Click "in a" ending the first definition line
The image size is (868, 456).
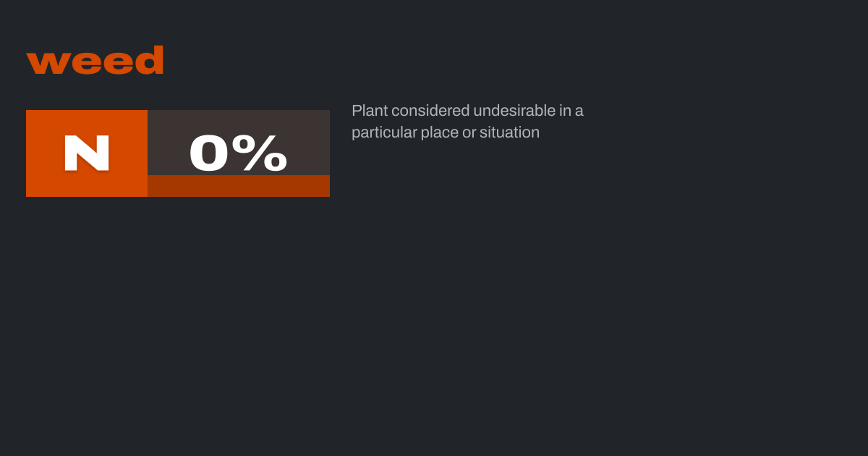click(571, 111)
